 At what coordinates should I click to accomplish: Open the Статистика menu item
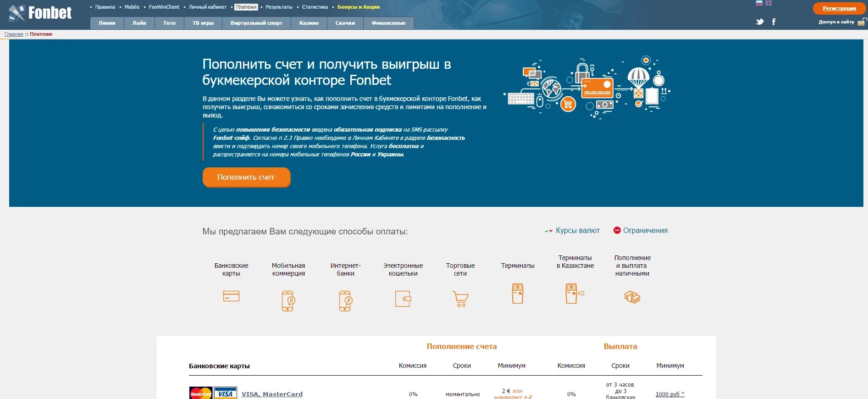tap(315, 7)
